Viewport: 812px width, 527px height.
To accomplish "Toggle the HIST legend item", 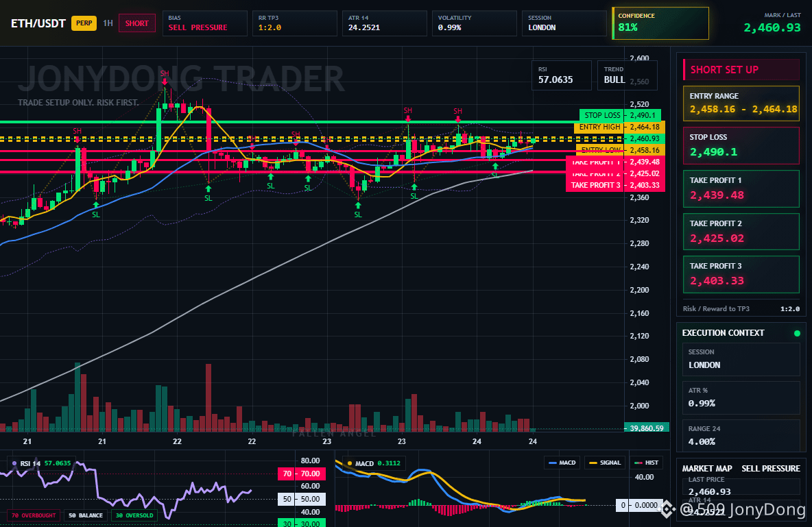I will [646, 463].
